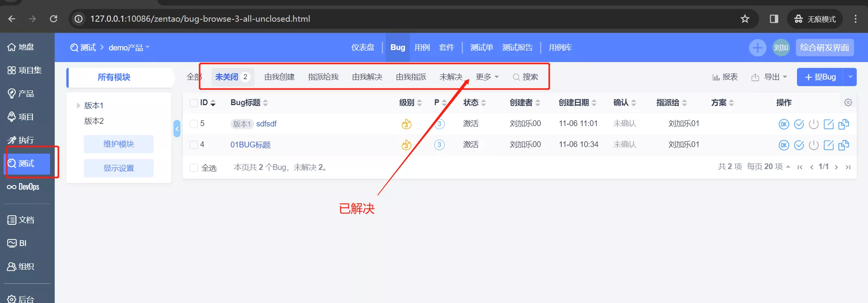This screenshot has width=868, height=303.
Task: Switch to the 用例 tab
Action: (x=422, y=47)
